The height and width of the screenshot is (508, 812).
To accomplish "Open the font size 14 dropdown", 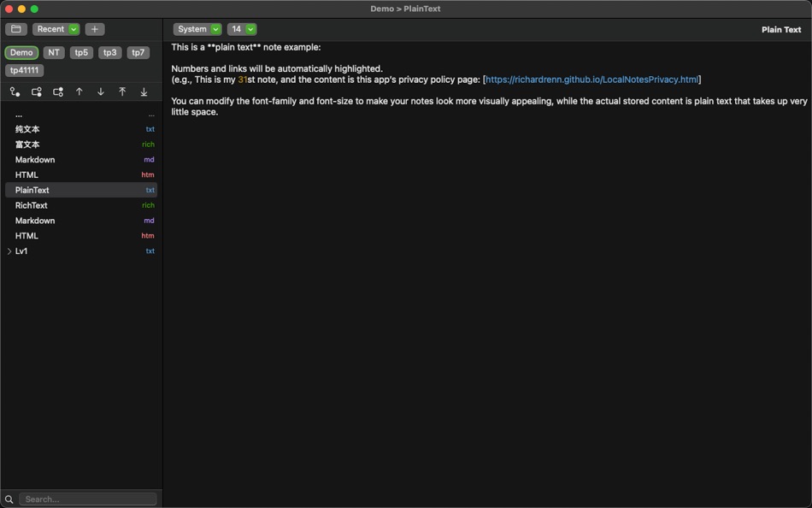I will coord(242,28).
